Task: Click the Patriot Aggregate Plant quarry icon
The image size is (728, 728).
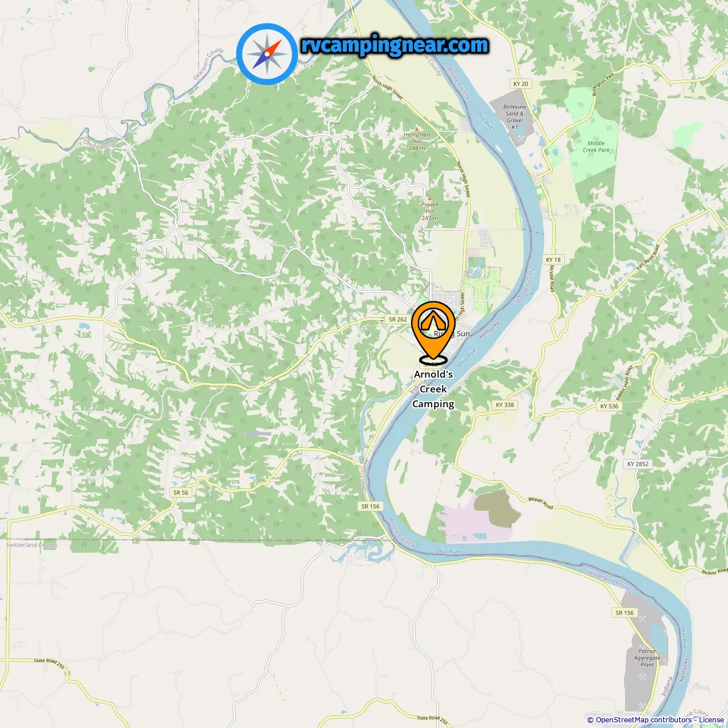Action: point(643,677)
